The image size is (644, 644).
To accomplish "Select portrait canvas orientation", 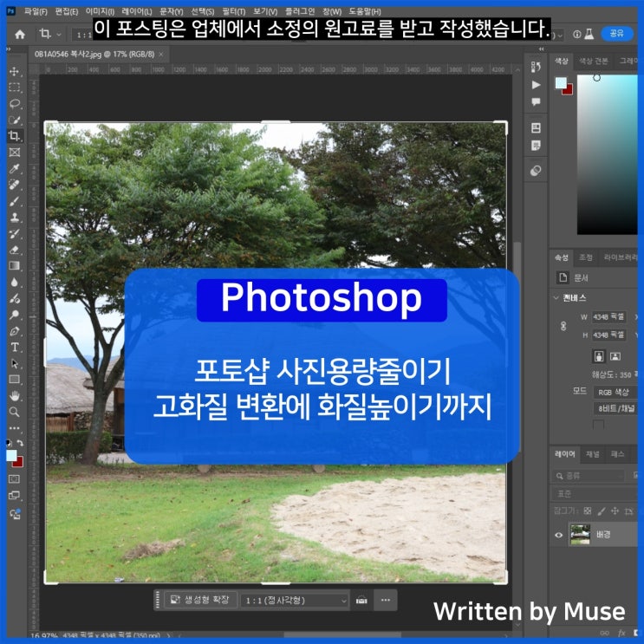I will tap(599, 356).
